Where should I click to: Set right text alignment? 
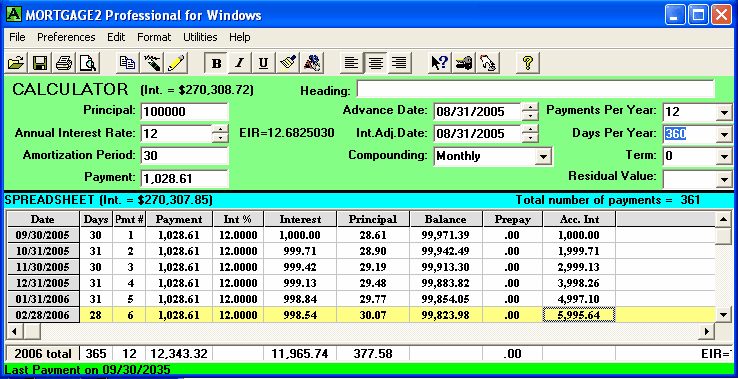(400, 63)
